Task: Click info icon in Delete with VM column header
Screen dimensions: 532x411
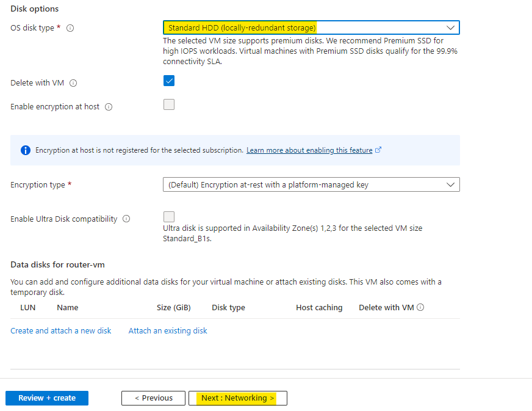Action: 420,308
